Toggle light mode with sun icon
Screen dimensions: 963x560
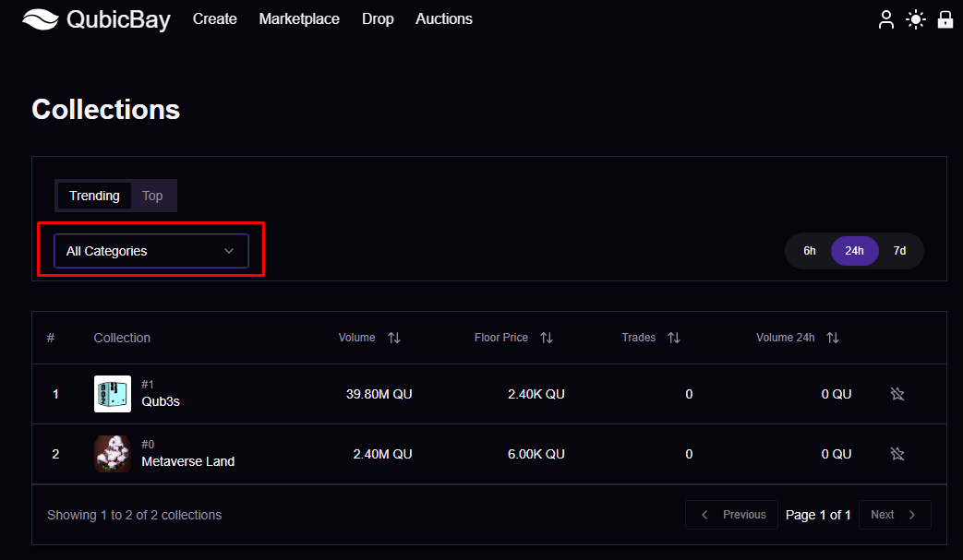pyautogui.click(x=916, y=19)
